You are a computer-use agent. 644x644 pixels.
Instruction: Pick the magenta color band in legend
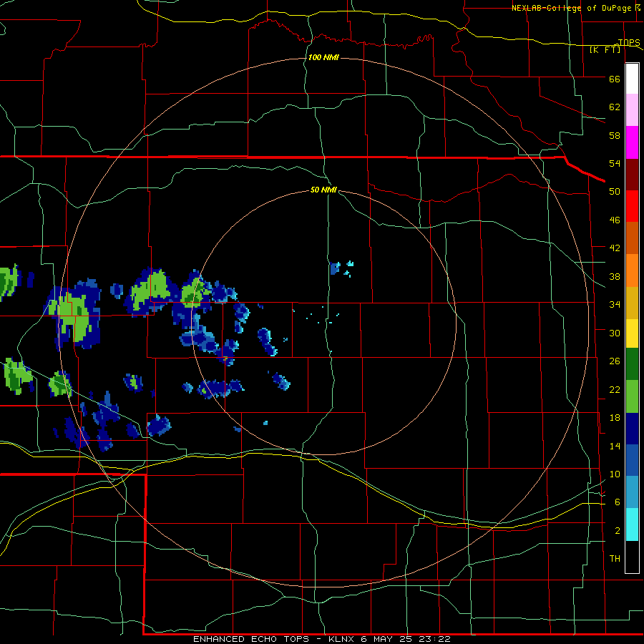[x=632, y=142]
